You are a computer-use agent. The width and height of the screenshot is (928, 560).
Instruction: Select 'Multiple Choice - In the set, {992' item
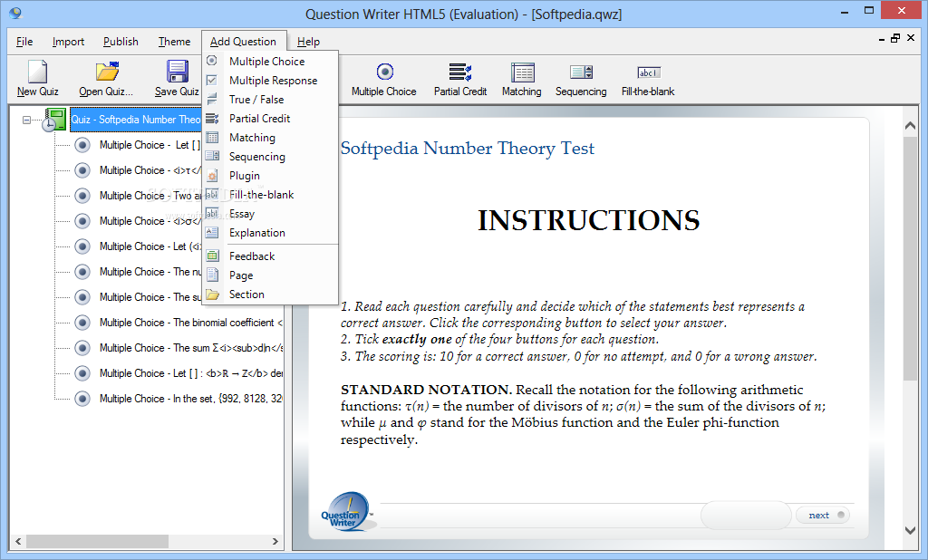point(190,399)
